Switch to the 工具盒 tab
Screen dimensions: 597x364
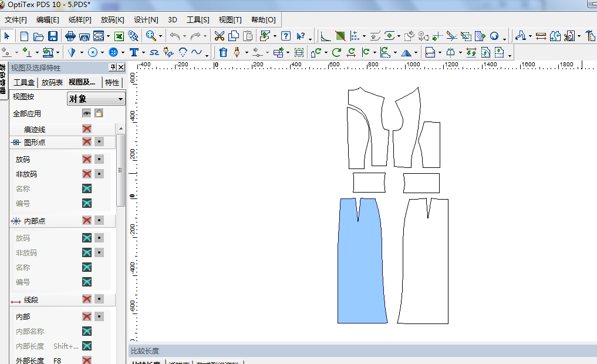tap(25, 82)
